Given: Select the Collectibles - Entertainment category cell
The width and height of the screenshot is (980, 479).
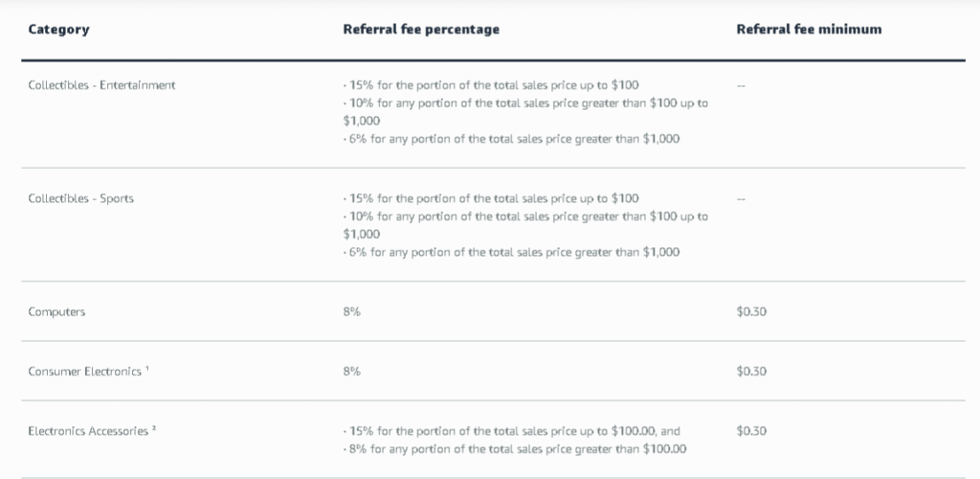Looking at the screenshot, I should (101, 85).
